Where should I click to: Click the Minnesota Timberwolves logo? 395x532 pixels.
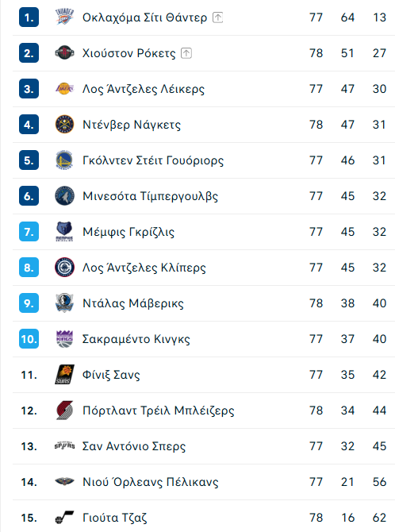pos(64,196)
